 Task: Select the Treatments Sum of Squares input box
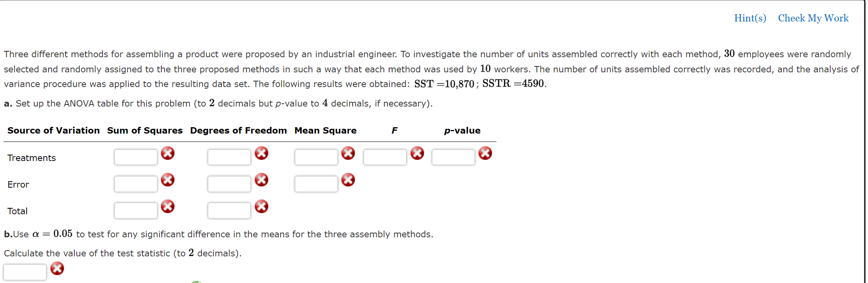click(136, 157)
